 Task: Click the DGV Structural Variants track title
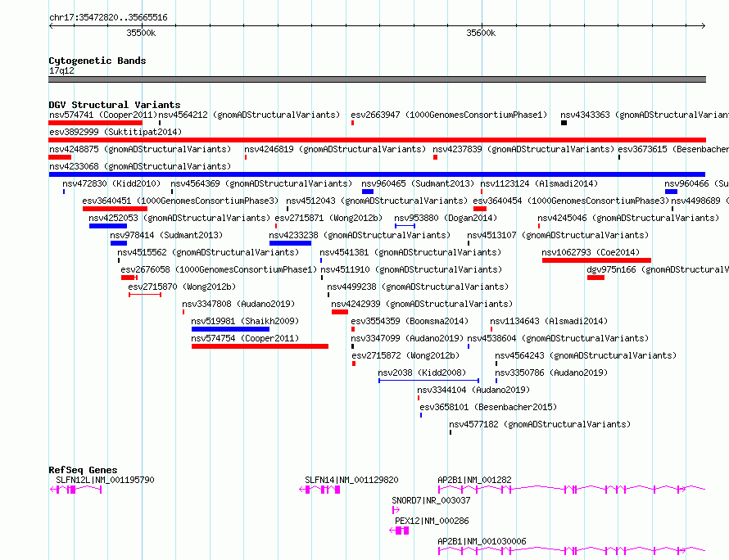(x=115, y=105)
